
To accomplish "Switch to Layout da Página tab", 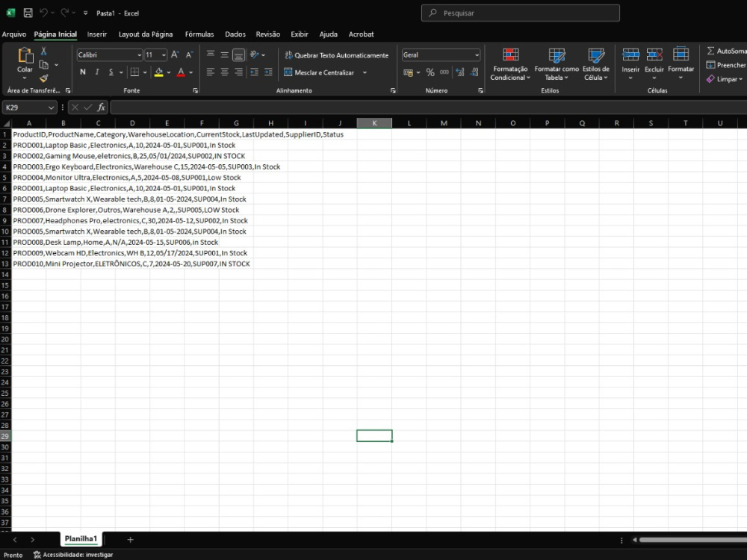I will point(146,34).
